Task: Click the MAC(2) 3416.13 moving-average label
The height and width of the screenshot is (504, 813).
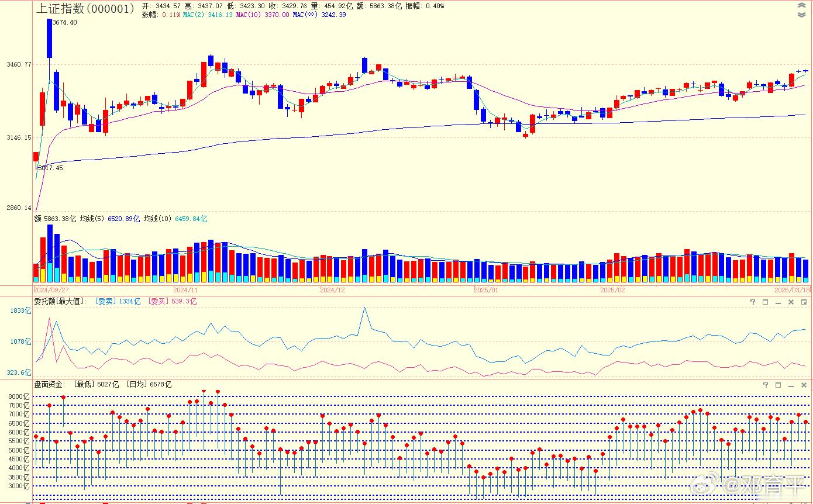Action: coord(208,15)
